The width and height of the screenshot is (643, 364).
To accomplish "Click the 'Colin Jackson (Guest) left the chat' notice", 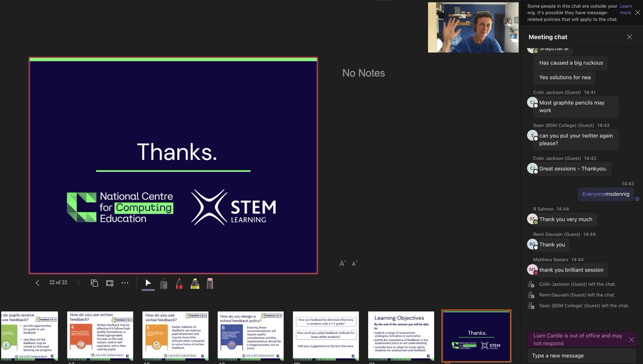I will pos(577,284).
